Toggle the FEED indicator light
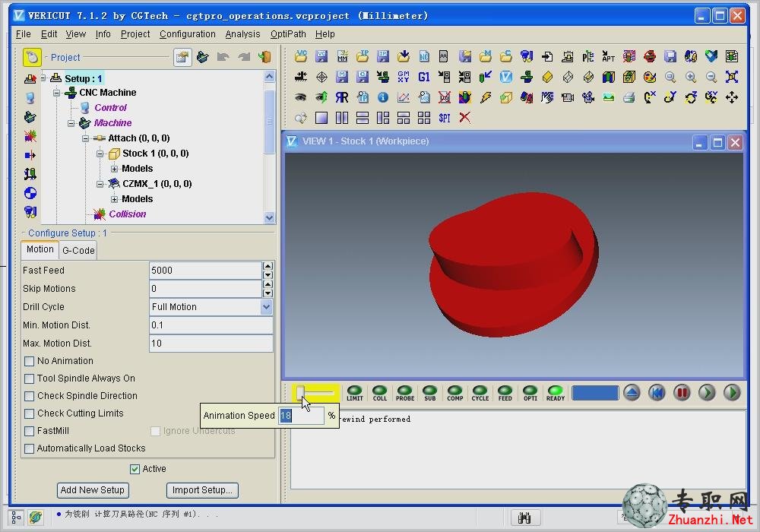760x532 pixels. (505, 392)
